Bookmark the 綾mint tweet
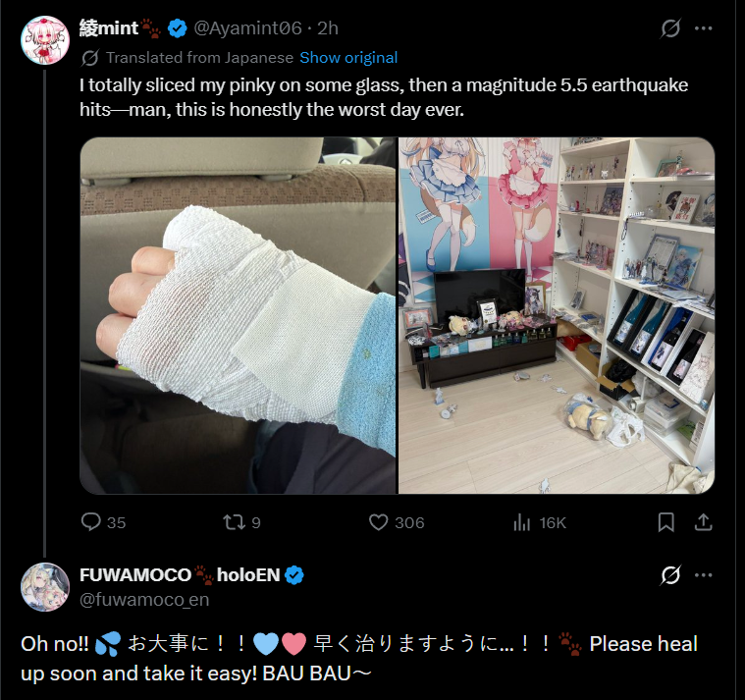745x700 pixels. 665,522
